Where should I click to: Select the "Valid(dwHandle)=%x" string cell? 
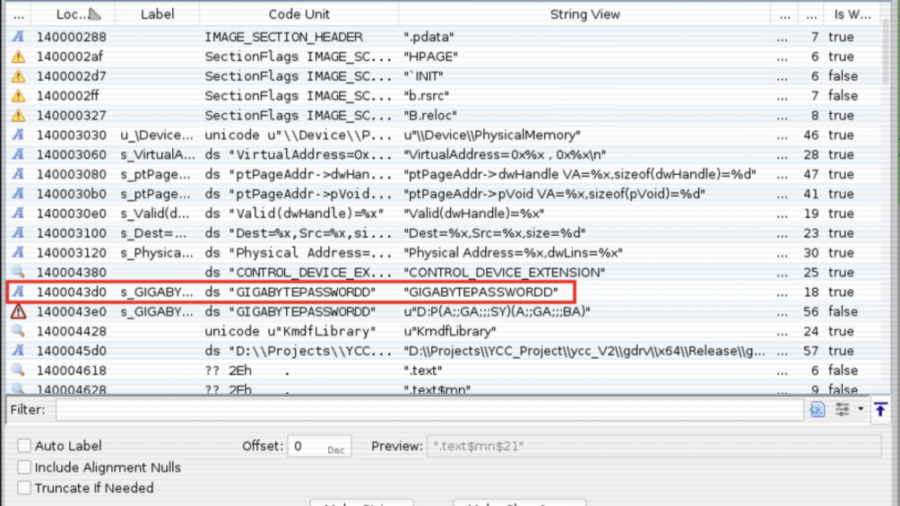click(x=474, y=213)
